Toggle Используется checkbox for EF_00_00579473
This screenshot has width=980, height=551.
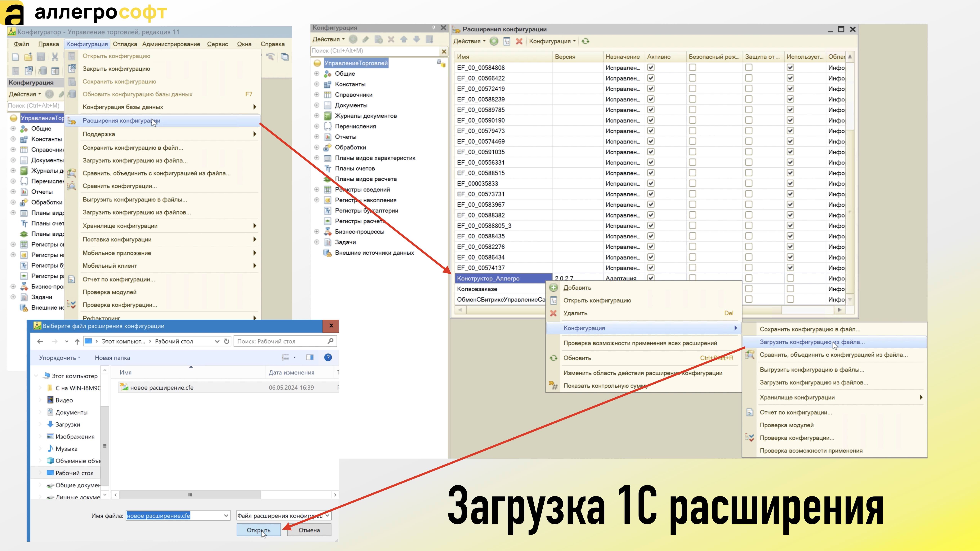click(x=790, y=131)
